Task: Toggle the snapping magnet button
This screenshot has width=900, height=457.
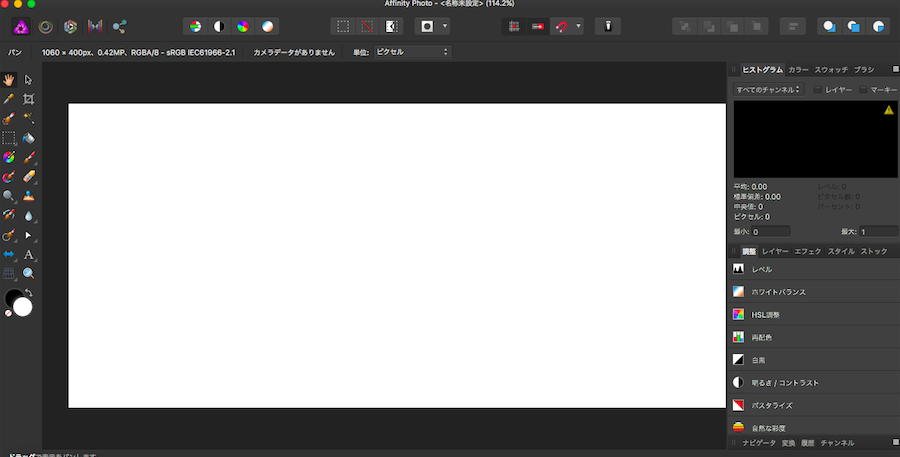Action: click(x=562, y=26)
